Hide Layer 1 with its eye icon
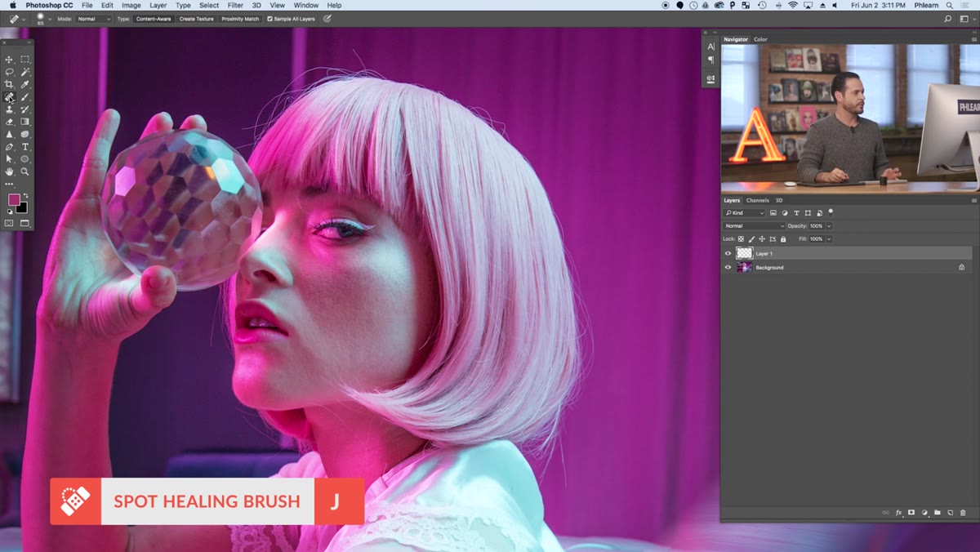 click(x=728, y=254)
